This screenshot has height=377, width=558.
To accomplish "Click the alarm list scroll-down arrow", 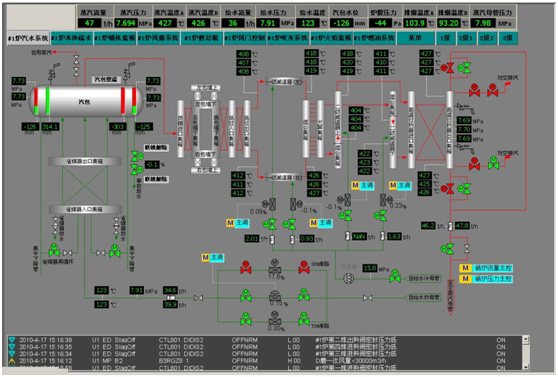I will point(525,367).
